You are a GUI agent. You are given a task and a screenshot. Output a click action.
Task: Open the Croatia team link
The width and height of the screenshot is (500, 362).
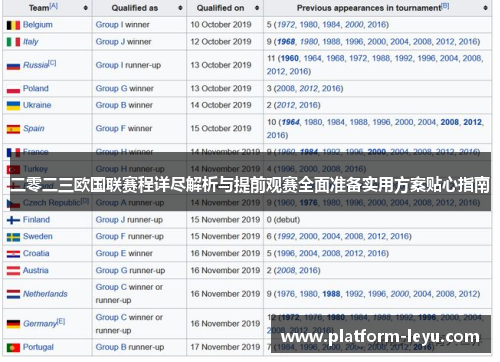tap(36, 254)
